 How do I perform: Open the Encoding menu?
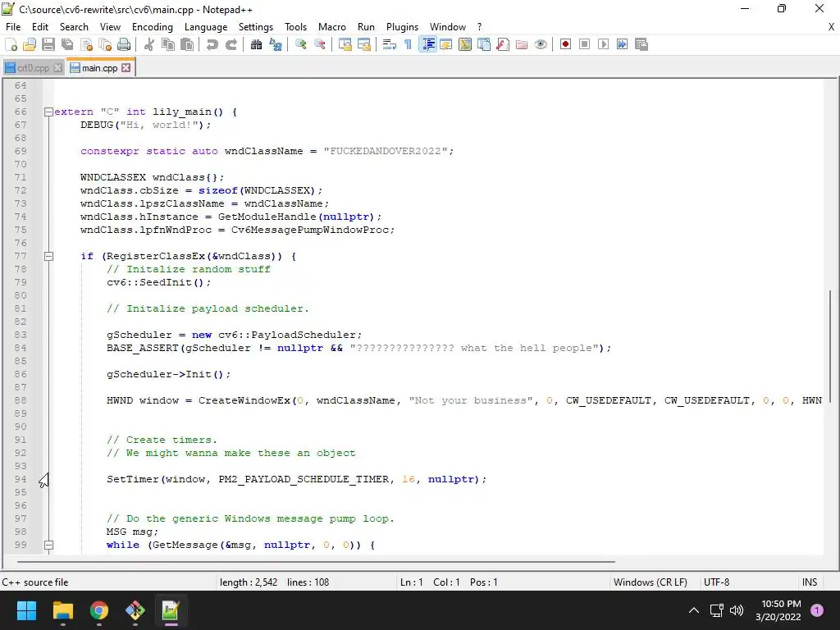pyautogui.click(x=152, y=27)
